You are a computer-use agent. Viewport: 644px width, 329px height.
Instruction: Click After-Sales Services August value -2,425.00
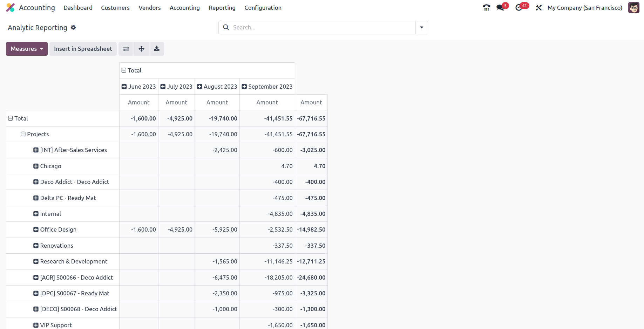(x=217, y=150)
